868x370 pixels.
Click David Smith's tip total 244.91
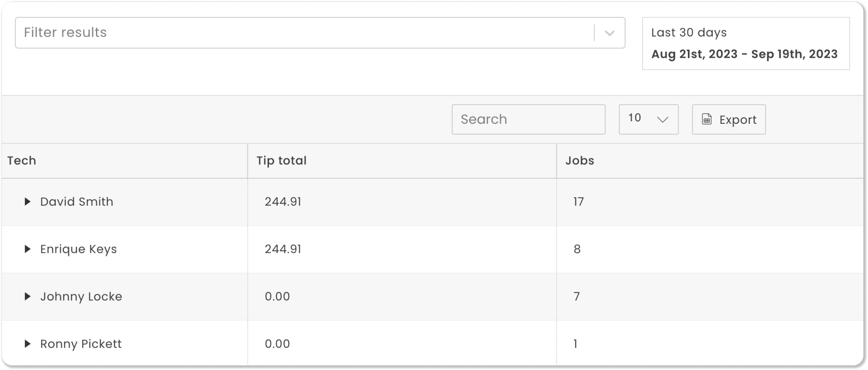[x=283, y=202]
